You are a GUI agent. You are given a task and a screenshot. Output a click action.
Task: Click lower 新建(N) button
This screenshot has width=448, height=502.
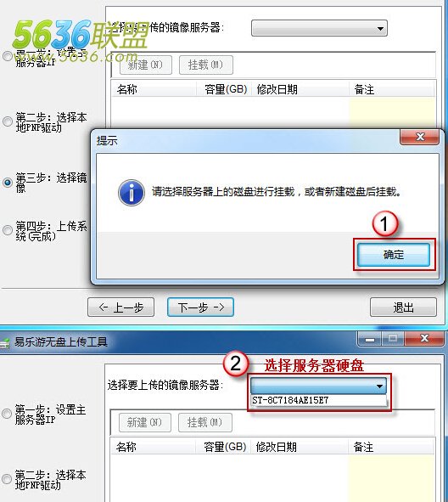coord(145,423)
